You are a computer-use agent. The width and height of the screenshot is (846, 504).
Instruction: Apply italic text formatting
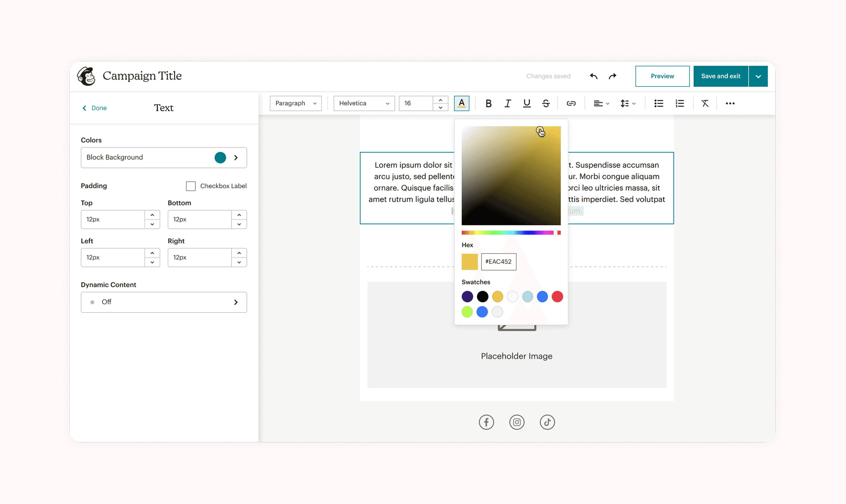pos(507,104)
